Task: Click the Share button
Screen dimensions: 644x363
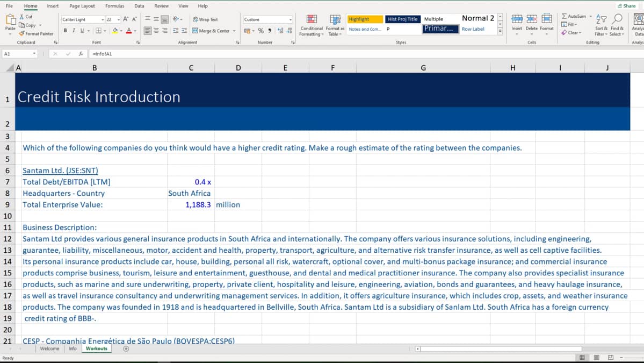Action: coord(627,6)
